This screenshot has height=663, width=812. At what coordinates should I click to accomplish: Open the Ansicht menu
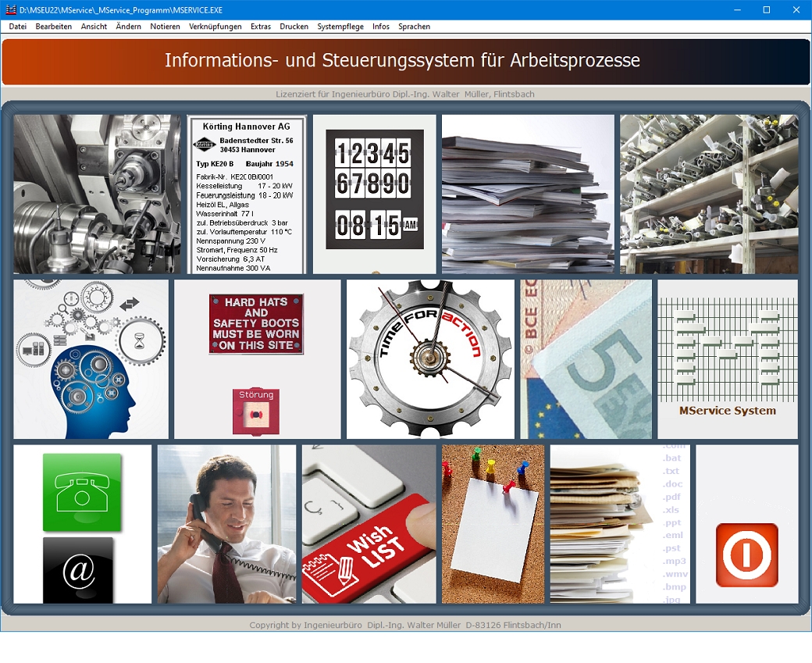(94, 27)
